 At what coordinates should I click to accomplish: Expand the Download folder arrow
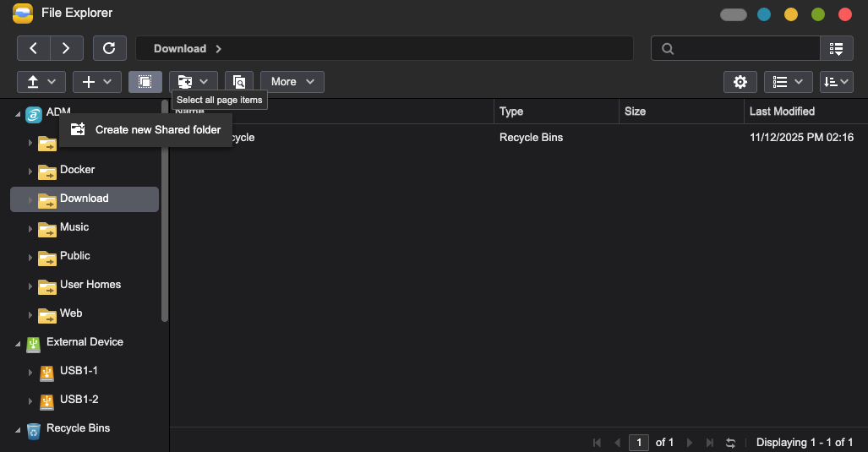point(30,200)
